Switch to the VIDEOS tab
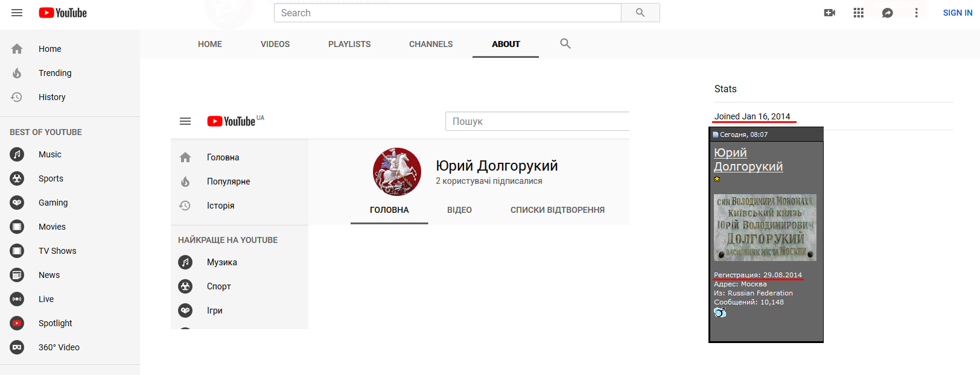The image size is (980, 375). tap(275, 44)
